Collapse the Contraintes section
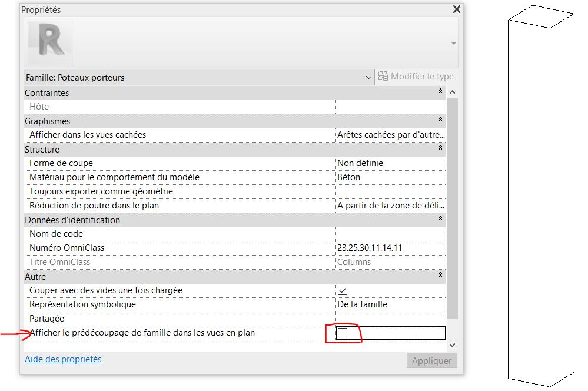This screenshot has height=391, width=588. click(x=440, y=92)
